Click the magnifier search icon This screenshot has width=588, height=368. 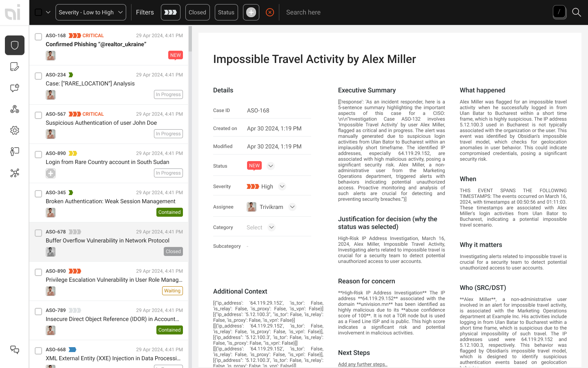pos(577,12)
